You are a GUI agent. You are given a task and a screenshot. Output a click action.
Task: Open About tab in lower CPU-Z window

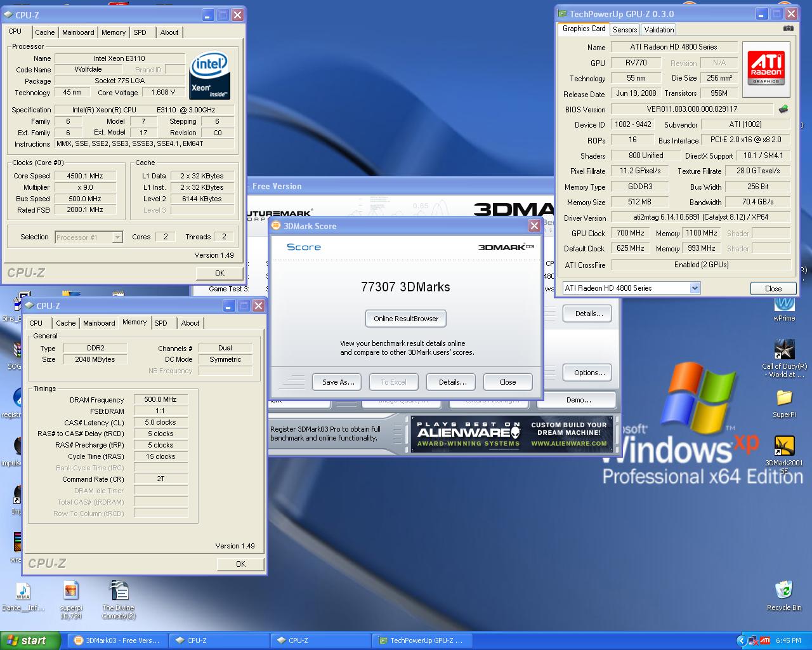coord(190,323)
